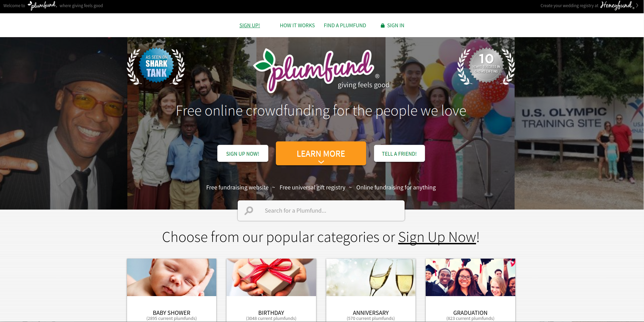
Task: Click the 10 Years Success badge
Action: click(x=486, y=66)
